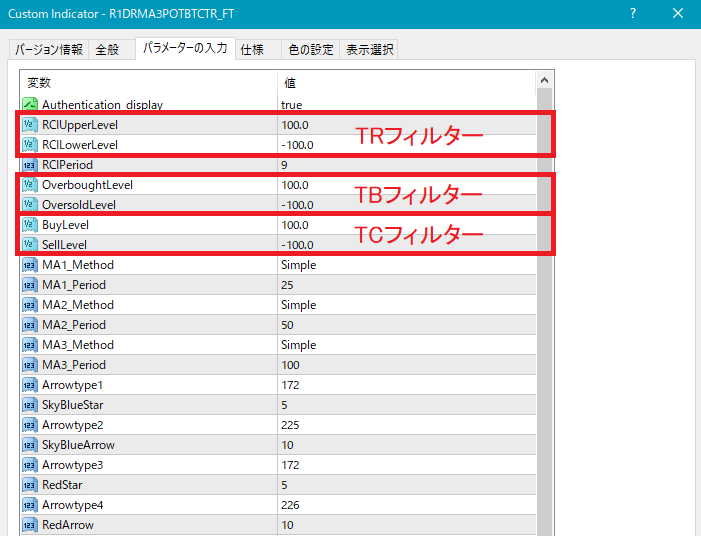Select the MA1_Method variable name

(78, 265)
